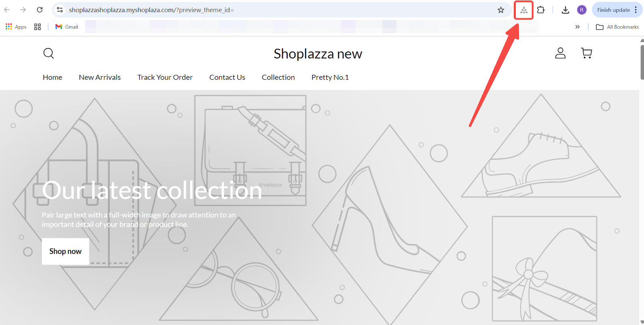Open the customer account icon
Image resolution: width=644 pixels, height=325 pixels.
[560, 53]
